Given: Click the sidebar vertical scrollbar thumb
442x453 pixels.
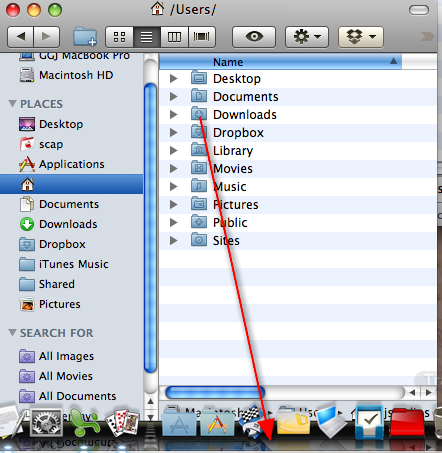Looking at the screenshot, I should tap(151, 228).
